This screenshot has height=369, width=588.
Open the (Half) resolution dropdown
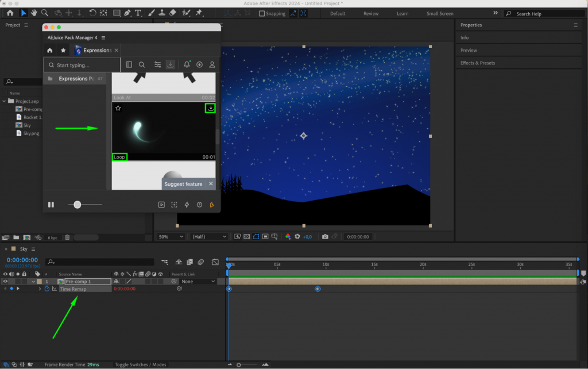point(208,236)
